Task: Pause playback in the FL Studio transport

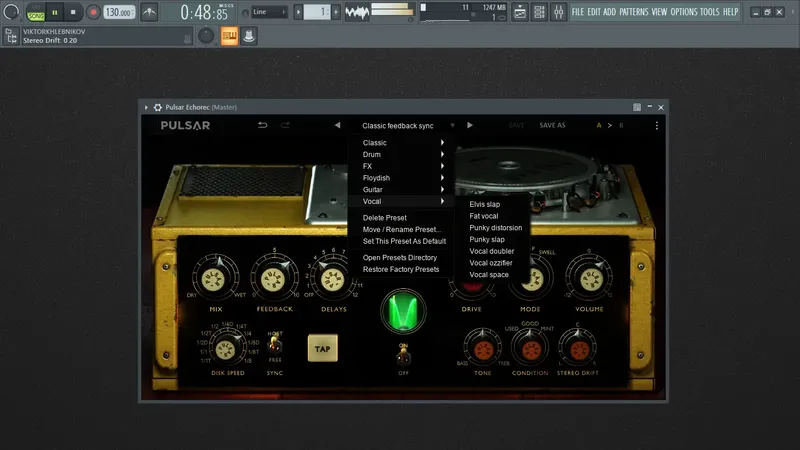Action: click(55, 12)
